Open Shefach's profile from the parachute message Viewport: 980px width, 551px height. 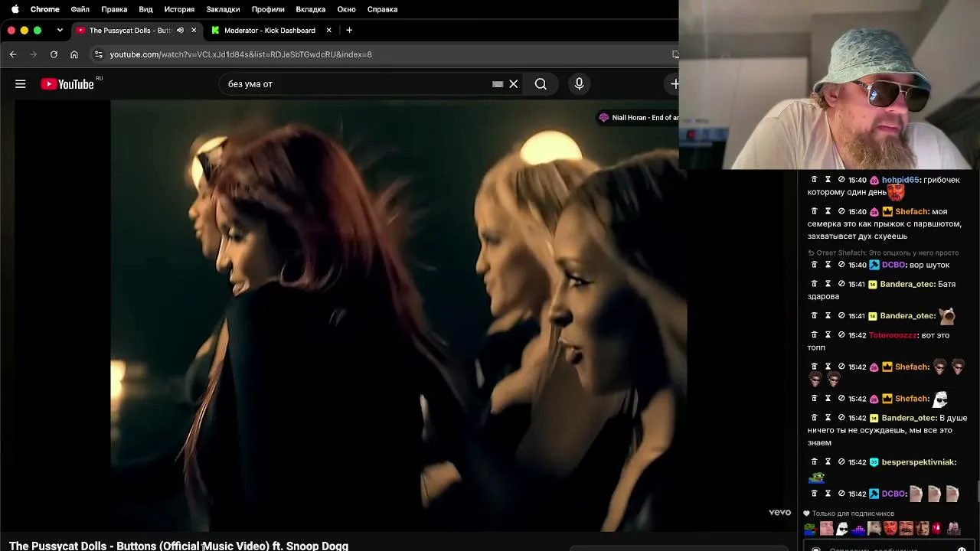click(911, 211)
